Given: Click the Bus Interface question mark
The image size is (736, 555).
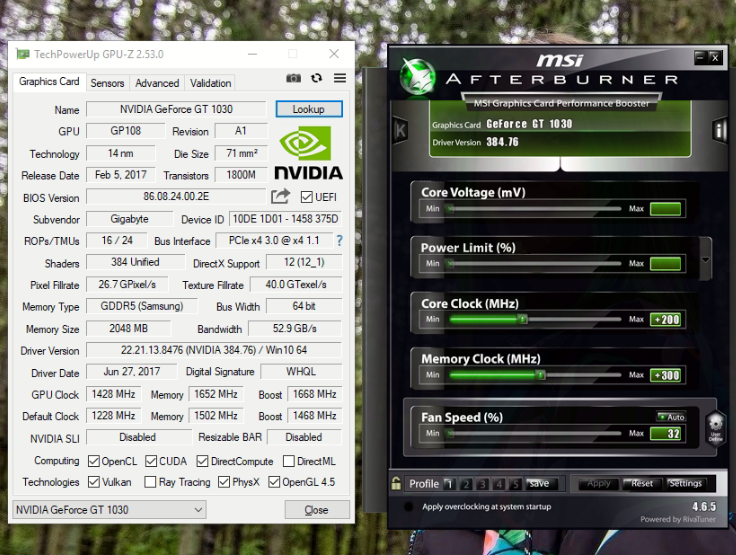Looking at the screenshot, I should tap(339, 241).
